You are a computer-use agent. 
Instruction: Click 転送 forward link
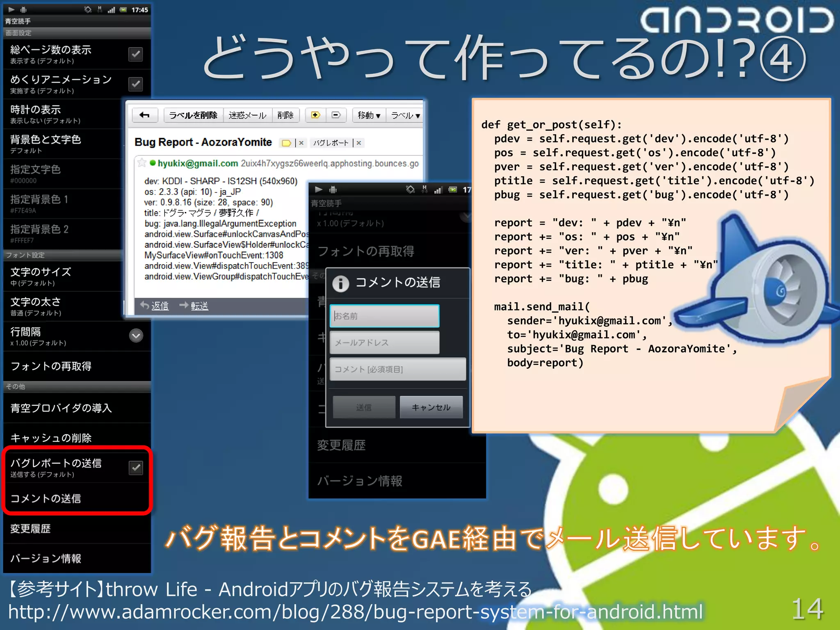(199, 306)
